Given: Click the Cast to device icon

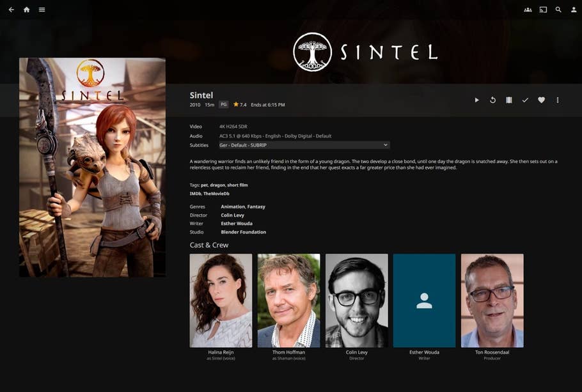Looking at the screenshot, I should 543,10.
